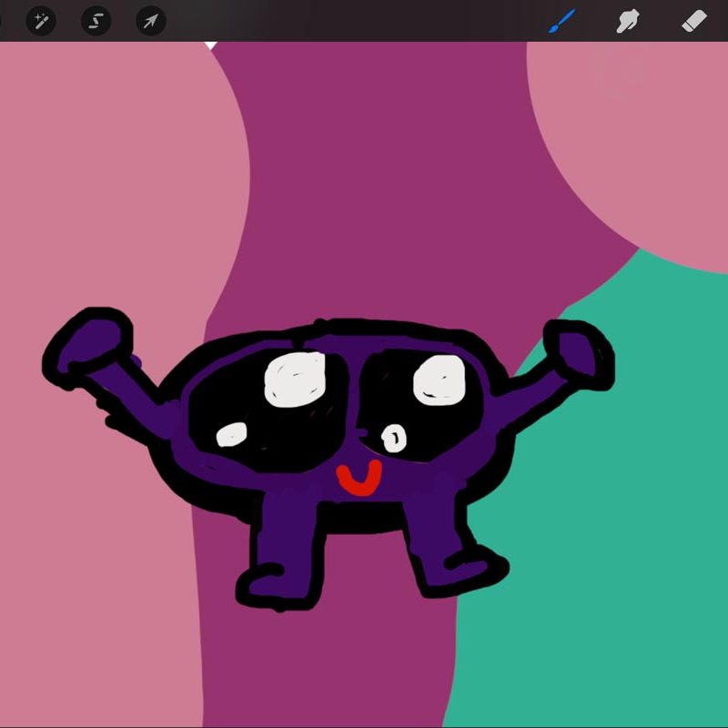The image size is (728, 728).
Task: Activate the Selection tool (S ribbon icon)
Action: [x=96, y=20]
